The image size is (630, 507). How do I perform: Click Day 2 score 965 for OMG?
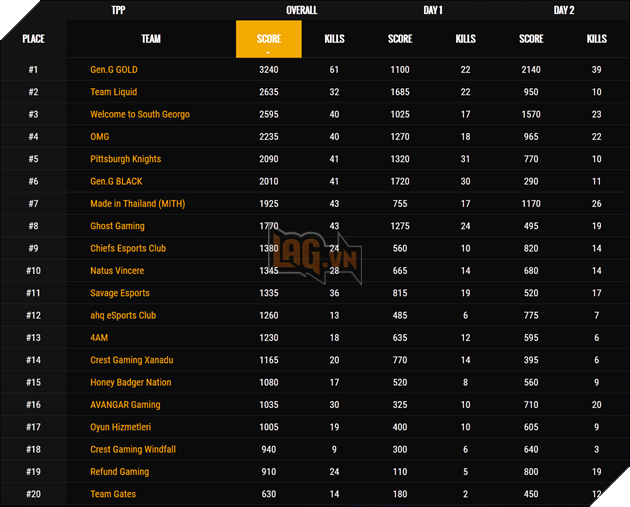pyautogui.click(x=531, y=137)
